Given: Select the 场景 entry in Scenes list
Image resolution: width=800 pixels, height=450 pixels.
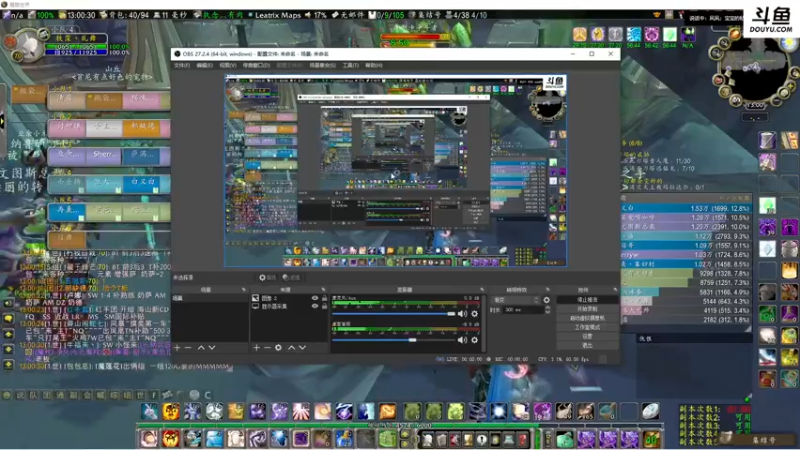Looking at the screenshot, I should click(210, 298).
